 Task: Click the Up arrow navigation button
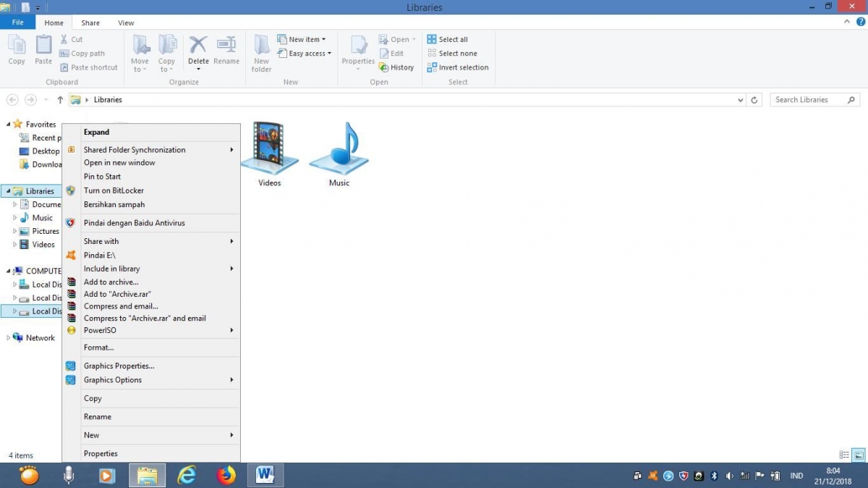(x=60, y=100)
